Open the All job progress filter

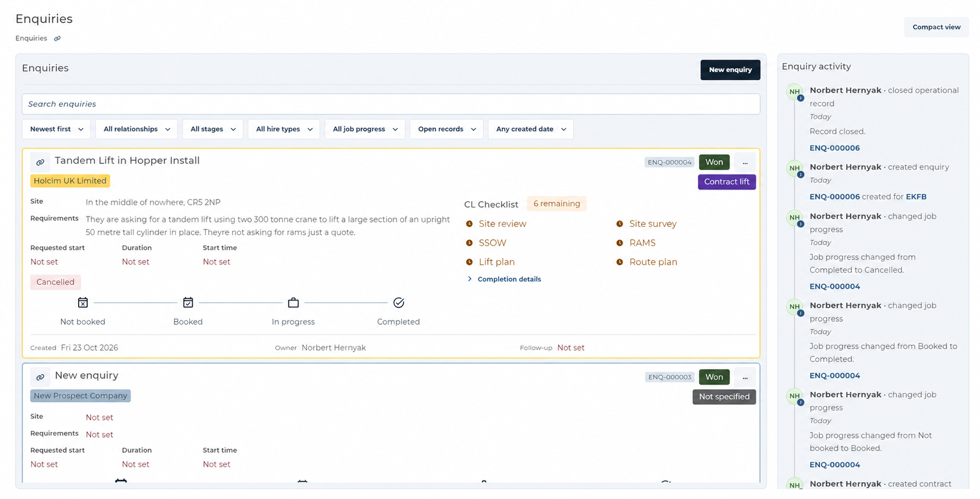pos(365,129)
